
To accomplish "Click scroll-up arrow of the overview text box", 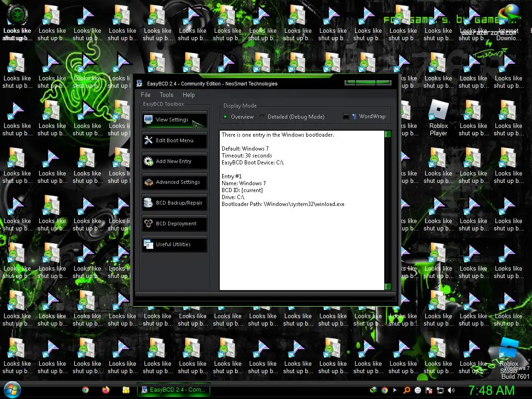I will click(388, 134).
